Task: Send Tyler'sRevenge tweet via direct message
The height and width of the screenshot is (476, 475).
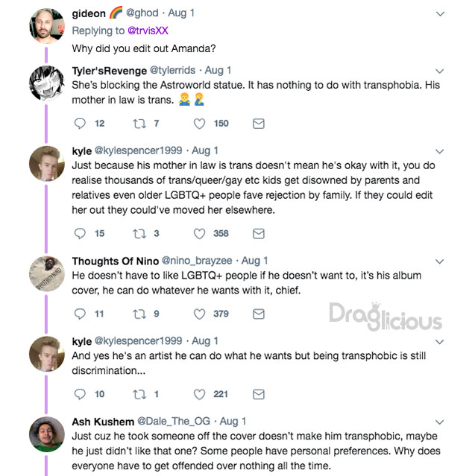Action: click(259, 124)
